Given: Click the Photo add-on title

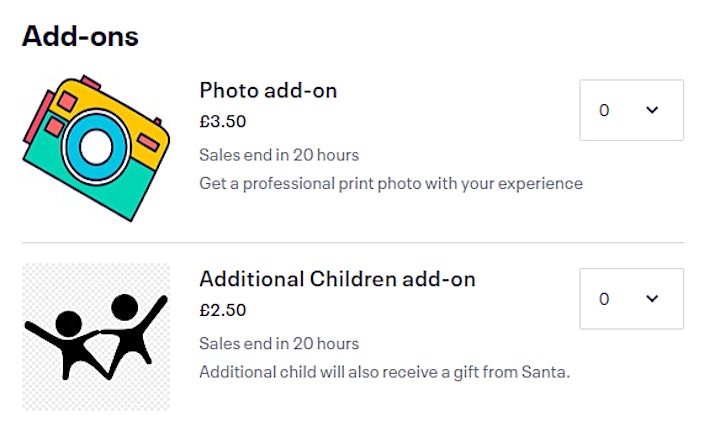Looking at the screenshot, I should (268, 90).
